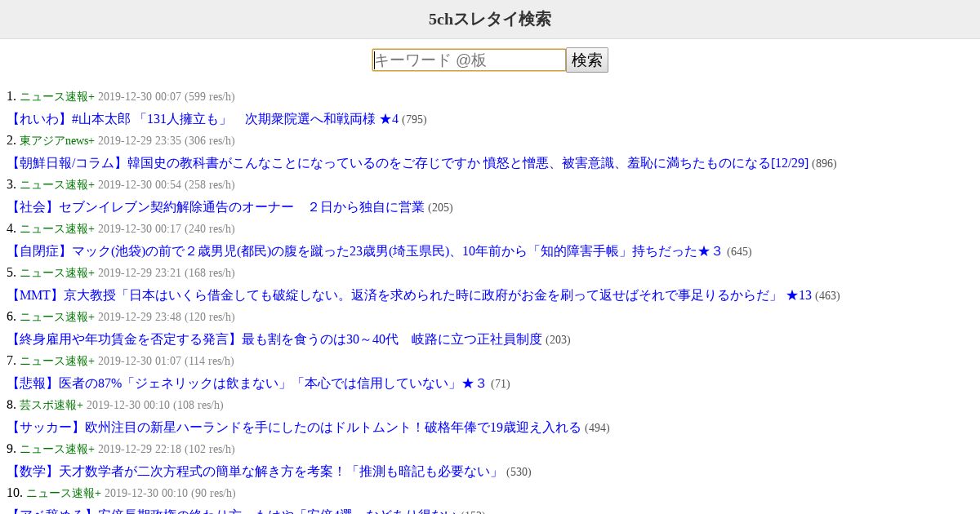Click the keyword search input field

click(x=469, y=60)
